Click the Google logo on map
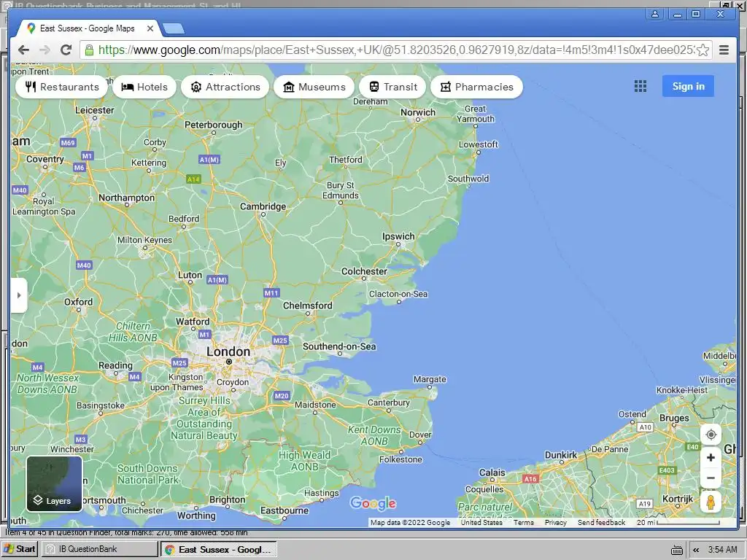The image size is (747, 560). (x=373, y=503)
